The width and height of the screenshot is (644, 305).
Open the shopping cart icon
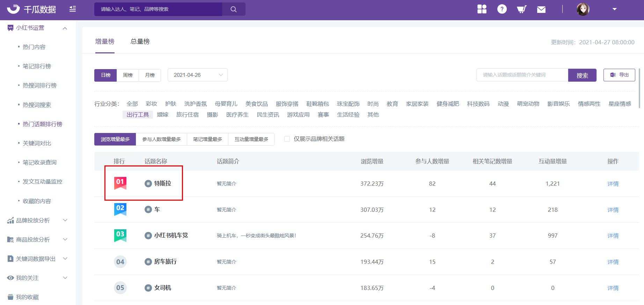pos(521,9)
